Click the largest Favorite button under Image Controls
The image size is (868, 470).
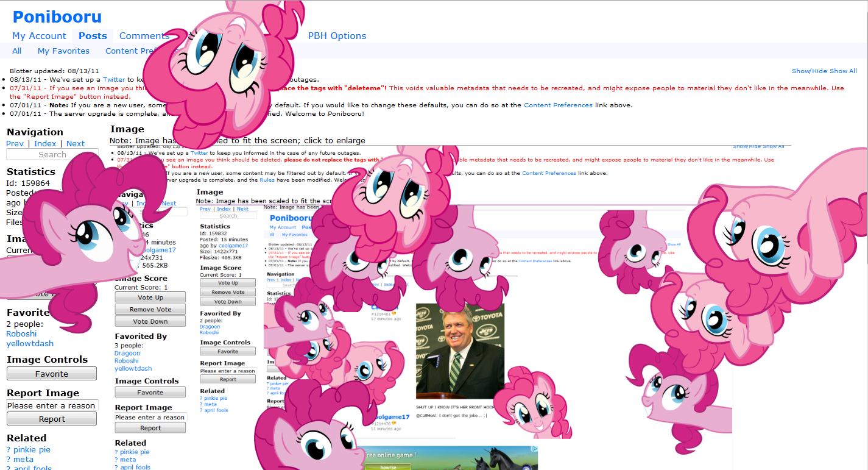[x=52, y=374]
